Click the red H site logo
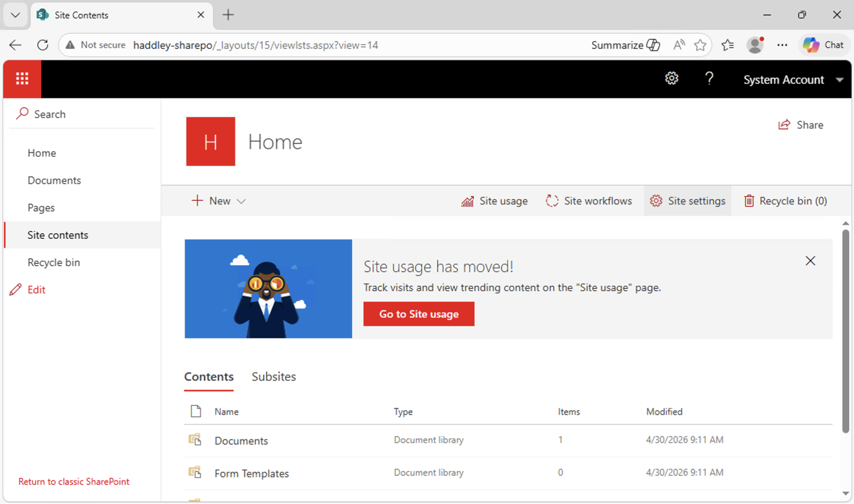 coord(210,141)
